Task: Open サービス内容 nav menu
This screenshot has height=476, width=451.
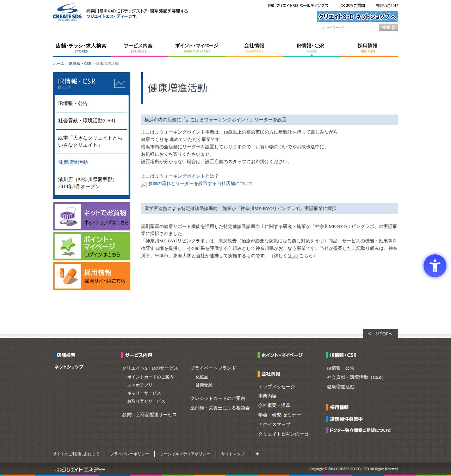Action: (x=138, y=48)
